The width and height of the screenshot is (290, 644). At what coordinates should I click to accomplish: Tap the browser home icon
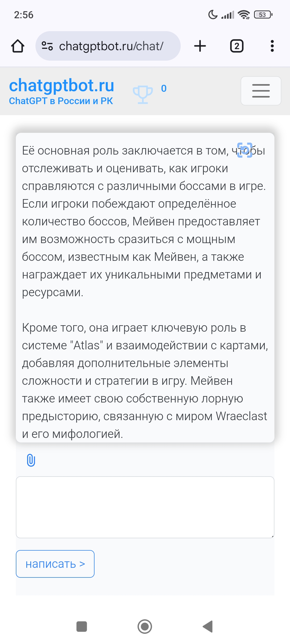(x=18, y=46)
